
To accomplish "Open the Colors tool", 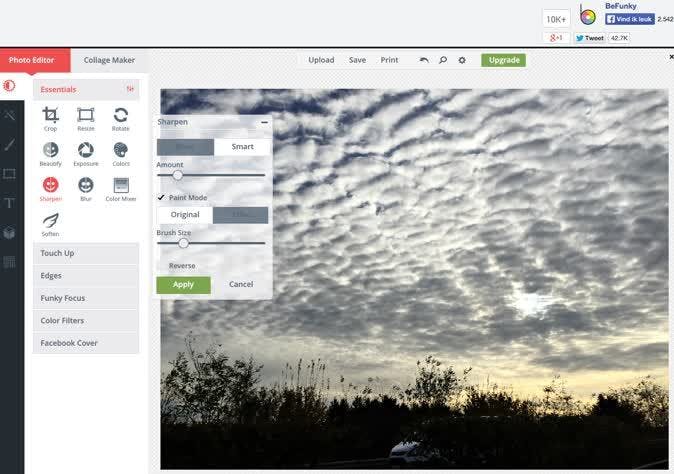I will click(x=121, y=154).
